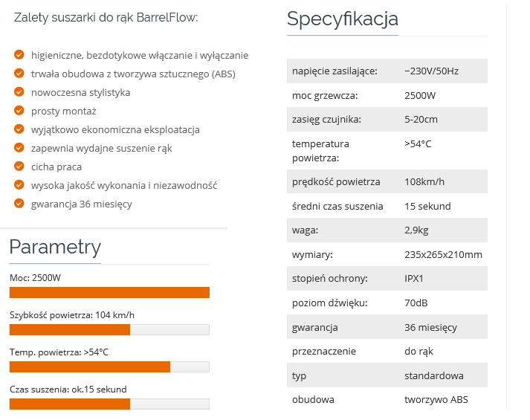The image size is (530, 420).
Task: Click 'Zalety suszarki do rąk BarrelFlow' title
Action: click(x=106, y=17)
